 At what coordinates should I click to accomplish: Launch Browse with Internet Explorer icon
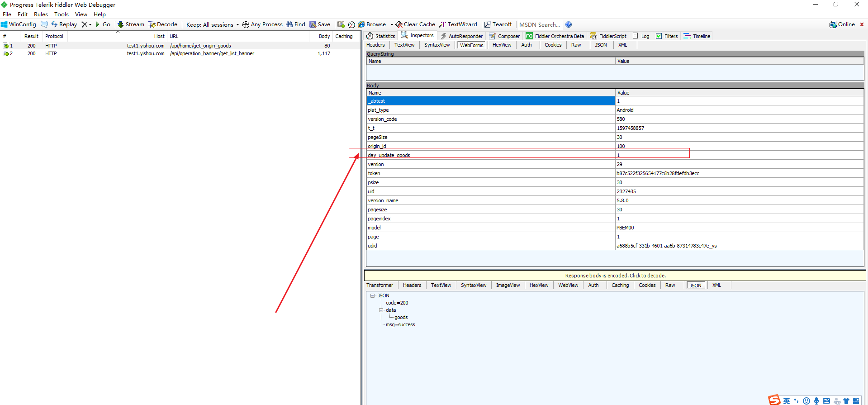[361, 24]
